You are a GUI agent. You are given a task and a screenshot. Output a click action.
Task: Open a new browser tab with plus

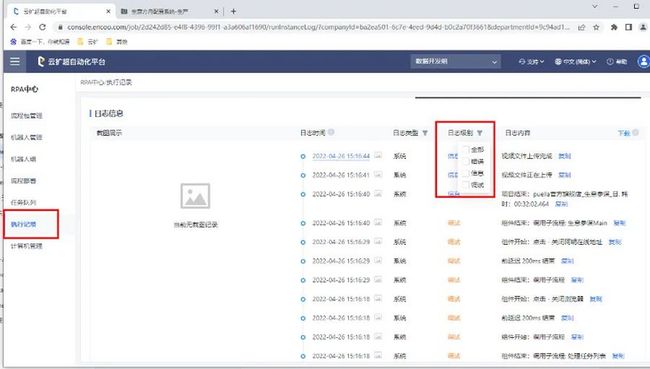[233, 12]
